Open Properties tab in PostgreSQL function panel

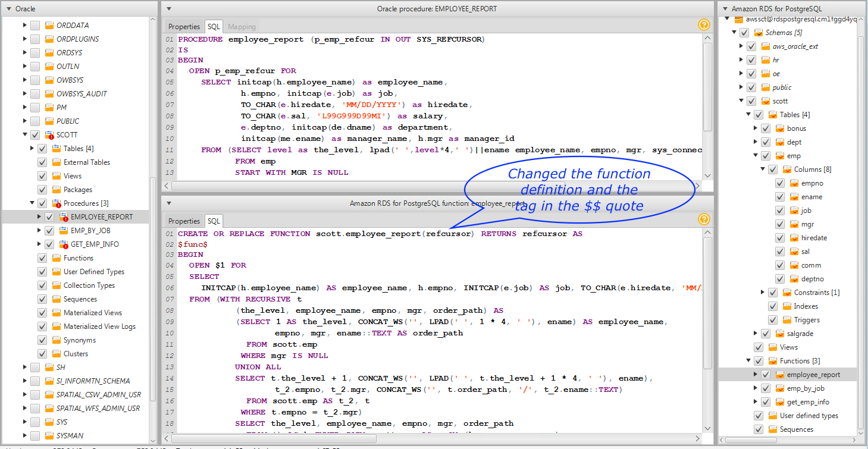(x=184, y=221)
